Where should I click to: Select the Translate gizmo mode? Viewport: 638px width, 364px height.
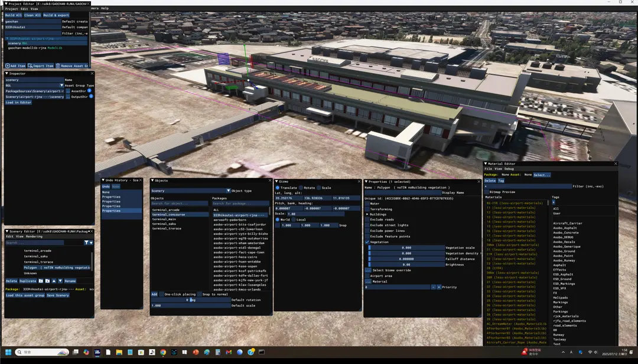pos(278,188)
